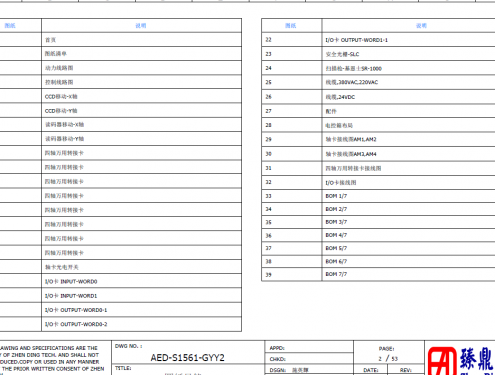Click the CCD移动-X轴 row
The width and height of the screenshot is (495, 375).
click(121, 96)
